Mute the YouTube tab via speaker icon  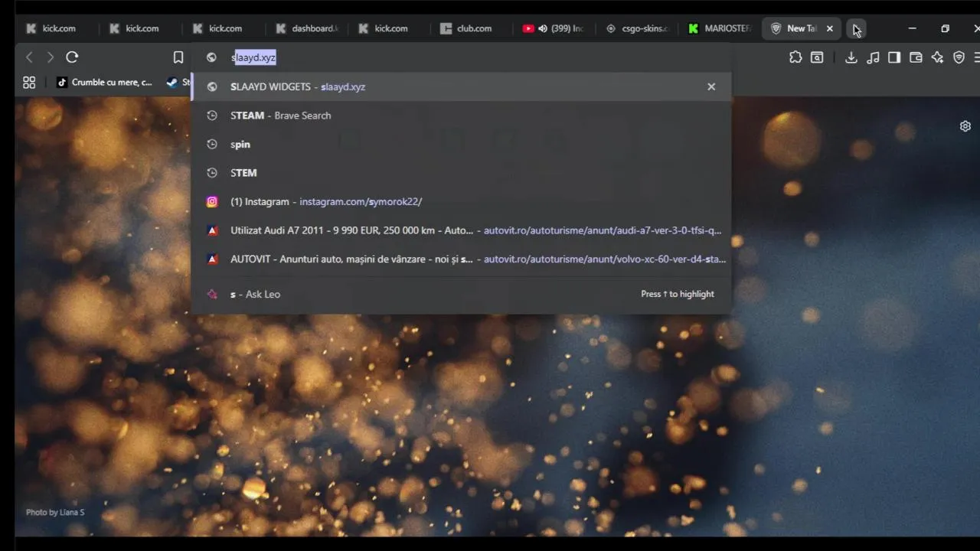coord(543,28)
